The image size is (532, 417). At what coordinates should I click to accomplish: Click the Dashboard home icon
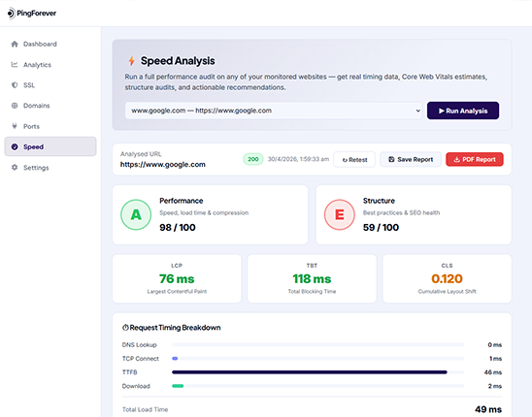point(15,44)
